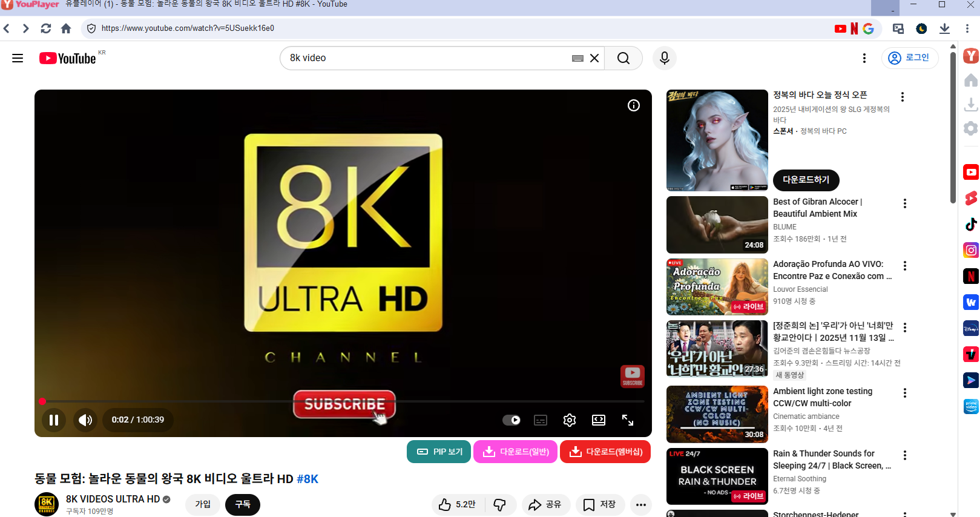Go forward with the browser forward arrow
The width and height of the screenshot is (980, 517).
pos(25,28)
